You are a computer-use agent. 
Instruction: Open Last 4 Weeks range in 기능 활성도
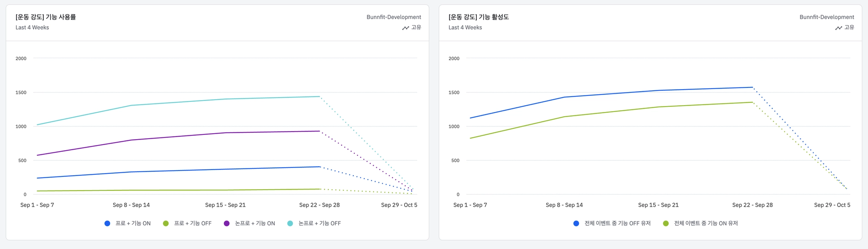point(465,28)
